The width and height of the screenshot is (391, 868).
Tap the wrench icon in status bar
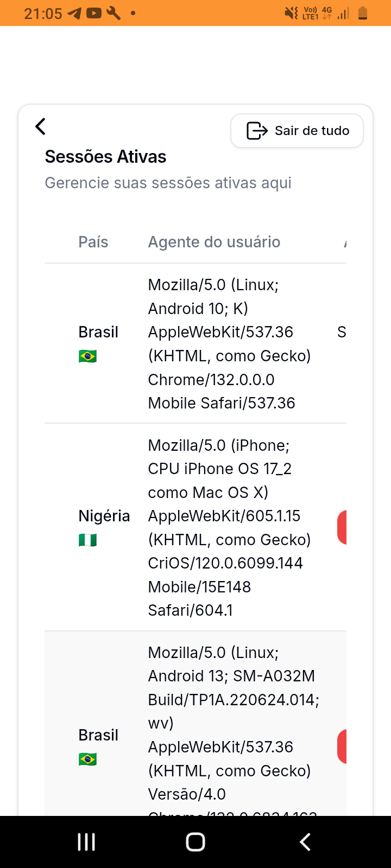pos(113,13)
